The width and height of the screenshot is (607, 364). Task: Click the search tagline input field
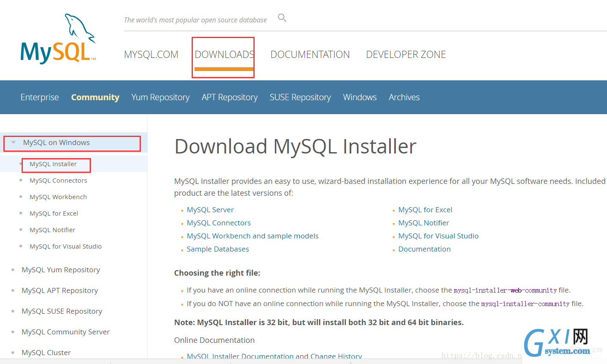coord(195,20)
